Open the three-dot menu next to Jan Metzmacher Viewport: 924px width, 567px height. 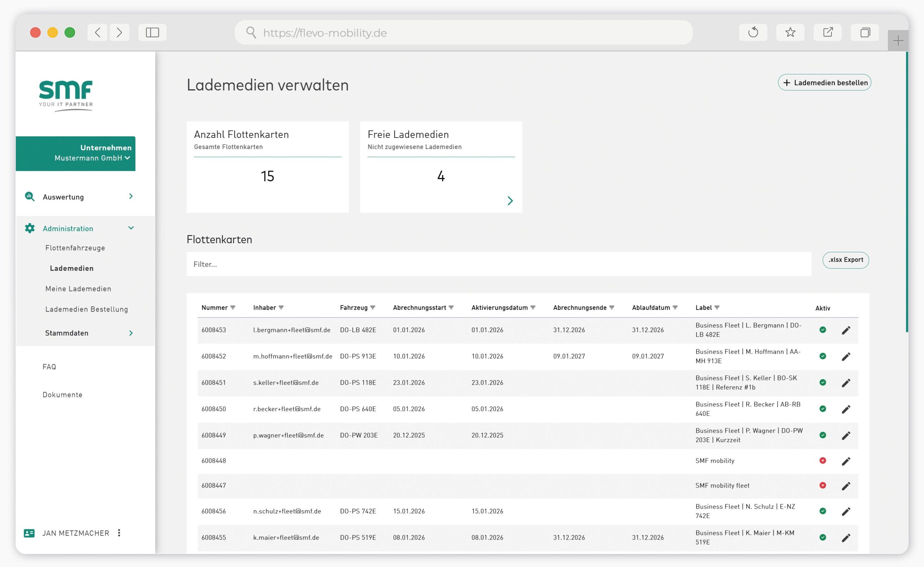pos(119,533)
